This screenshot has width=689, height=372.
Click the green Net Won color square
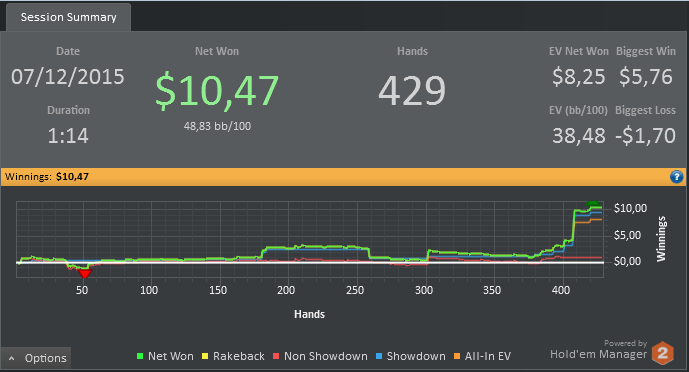(x=140, y=356)
